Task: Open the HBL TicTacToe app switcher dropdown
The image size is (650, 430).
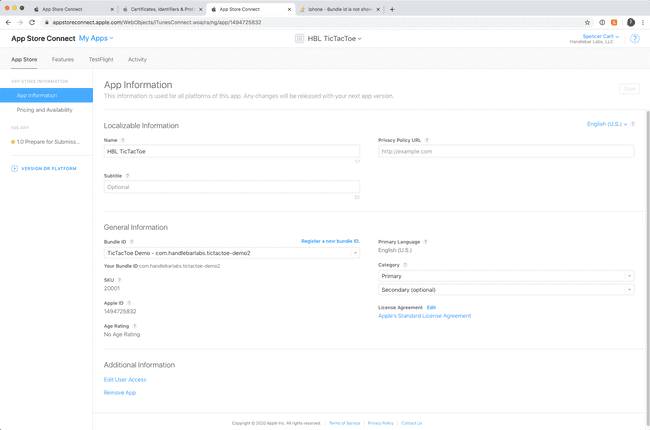Action: coord(334,39)
